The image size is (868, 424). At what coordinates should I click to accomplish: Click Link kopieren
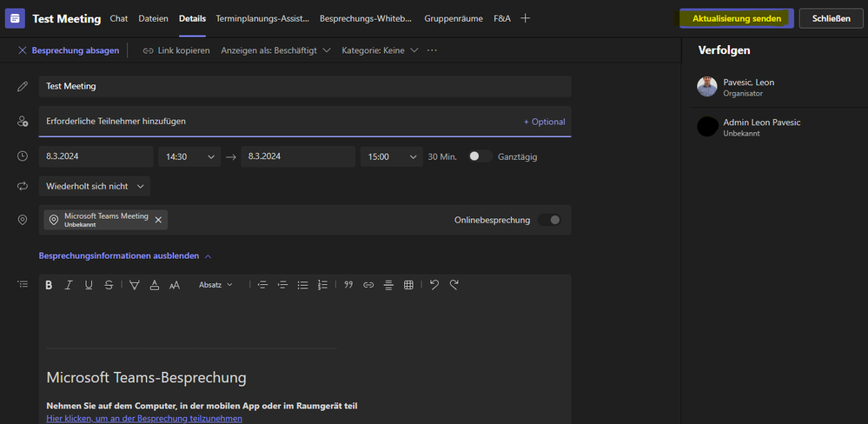point(176,50)
